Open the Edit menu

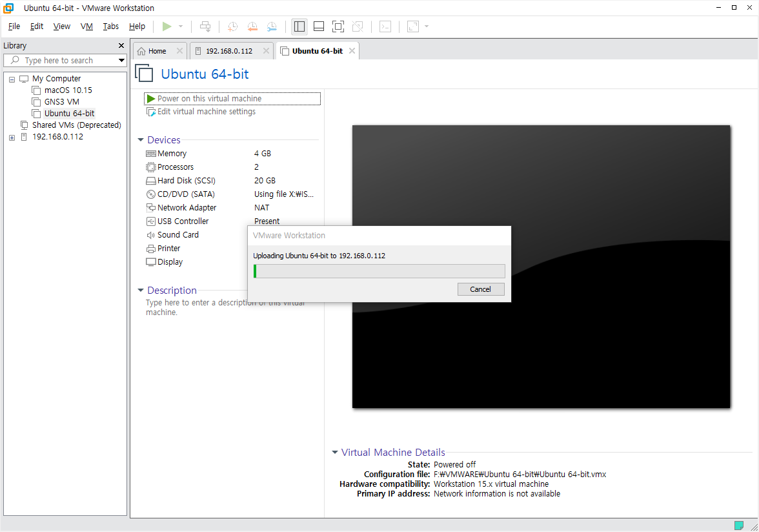37,26
